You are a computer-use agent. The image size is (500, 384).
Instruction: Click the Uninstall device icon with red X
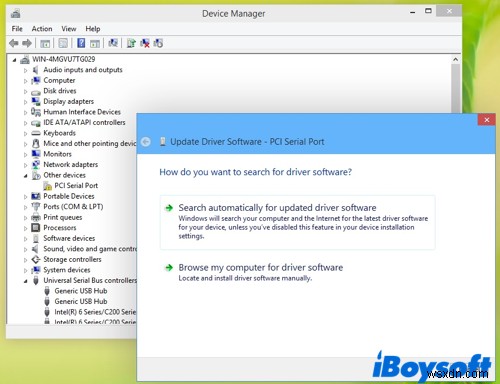coord(145,43)
